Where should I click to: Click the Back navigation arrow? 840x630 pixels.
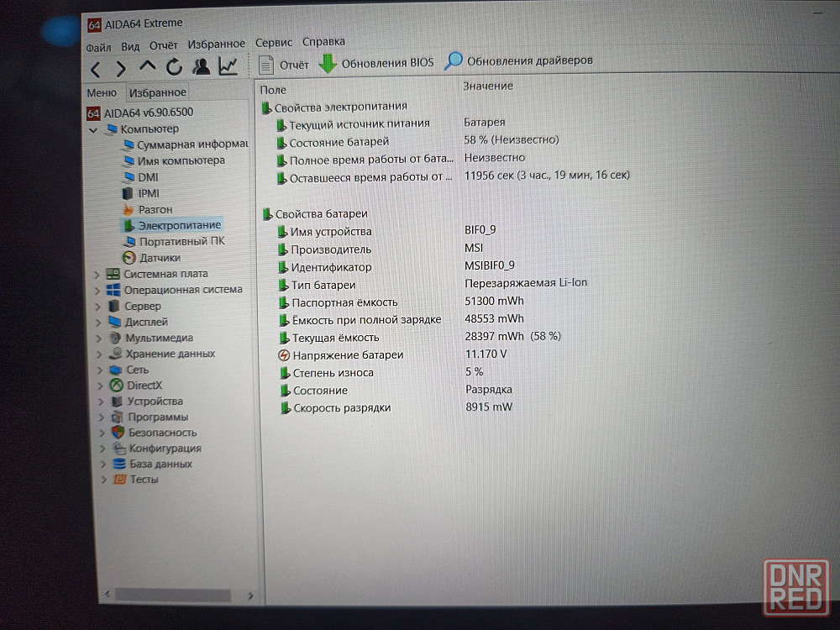click(96, 69)
